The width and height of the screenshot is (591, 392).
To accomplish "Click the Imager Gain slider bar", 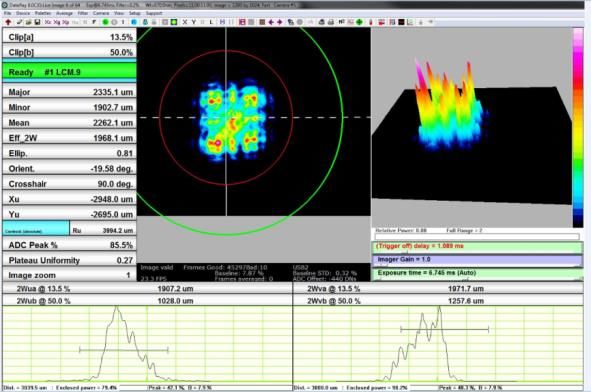I will click(477, 260).
